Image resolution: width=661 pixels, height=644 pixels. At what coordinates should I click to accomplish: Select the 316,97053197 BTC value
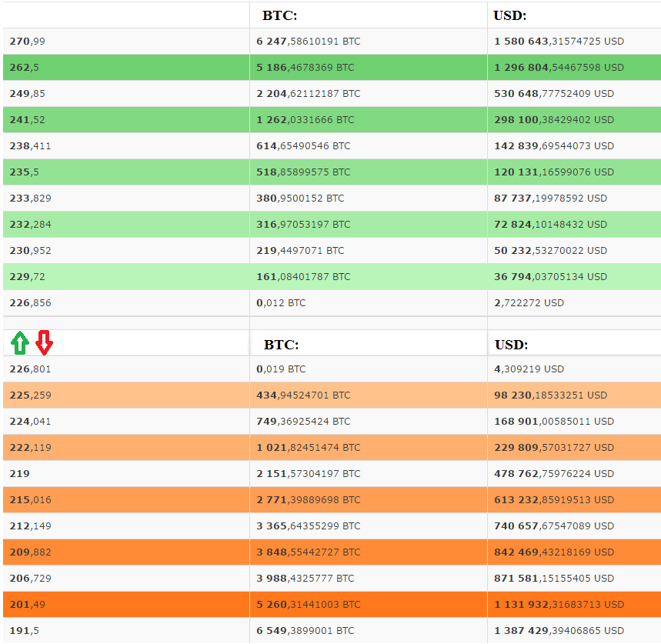[303, 224]
